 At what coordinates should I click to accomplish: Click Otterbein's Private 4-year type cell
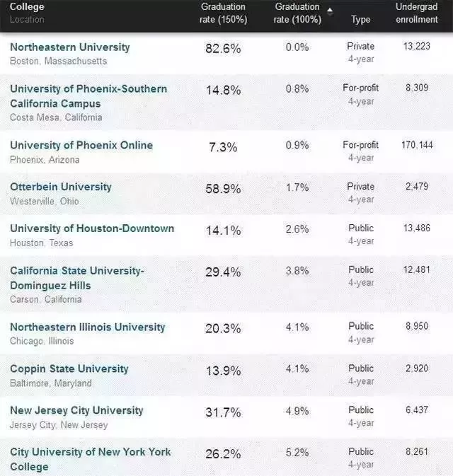[361, 193]
